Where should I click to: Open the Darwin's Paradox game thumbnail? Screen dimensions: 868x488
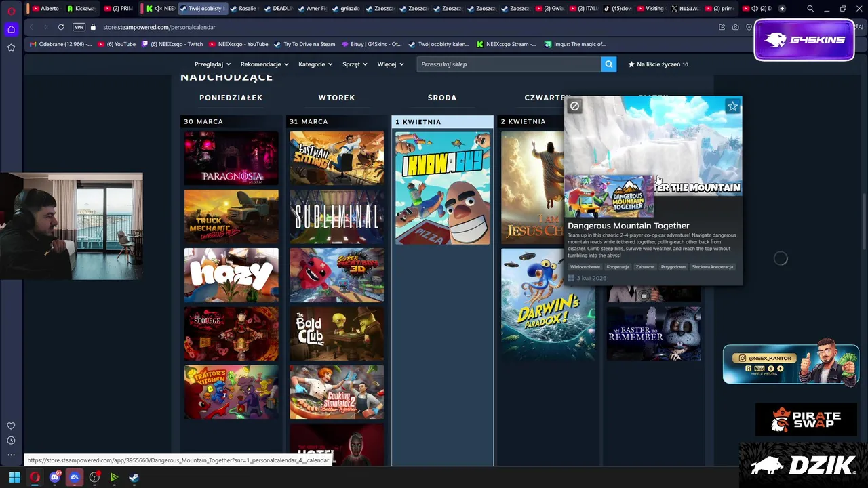click(548, 304)
